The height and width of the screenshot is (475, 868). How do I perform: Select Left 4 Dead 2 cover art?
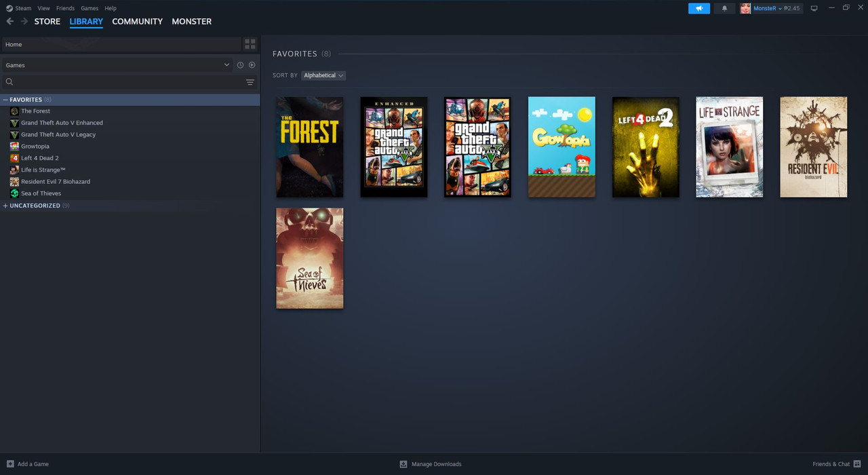646,147
